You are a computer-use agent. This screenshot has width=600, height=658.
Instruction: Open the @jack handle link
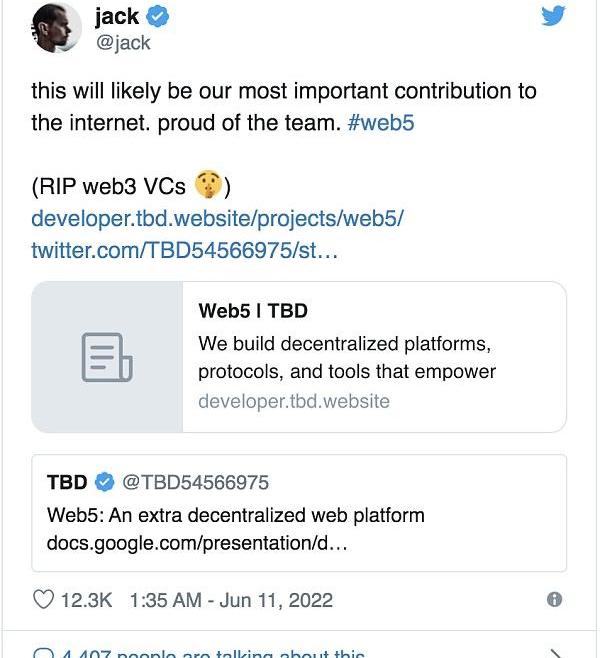click(123, 44)
